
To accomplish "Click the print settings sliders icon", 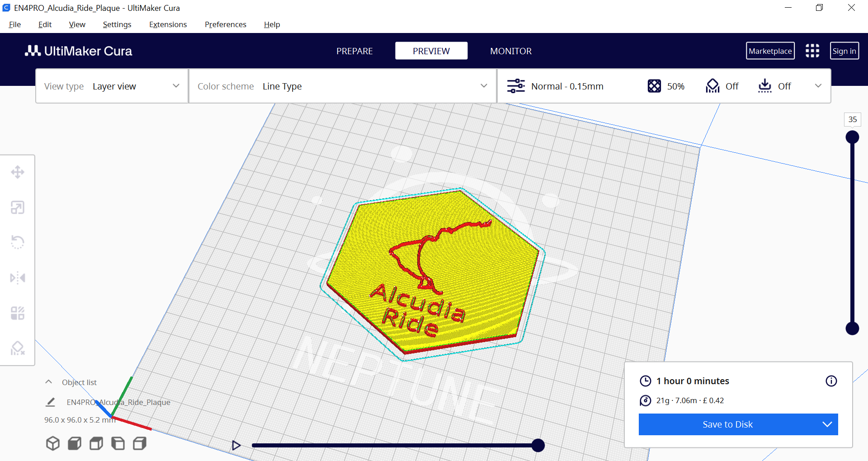I will point(516,86).
